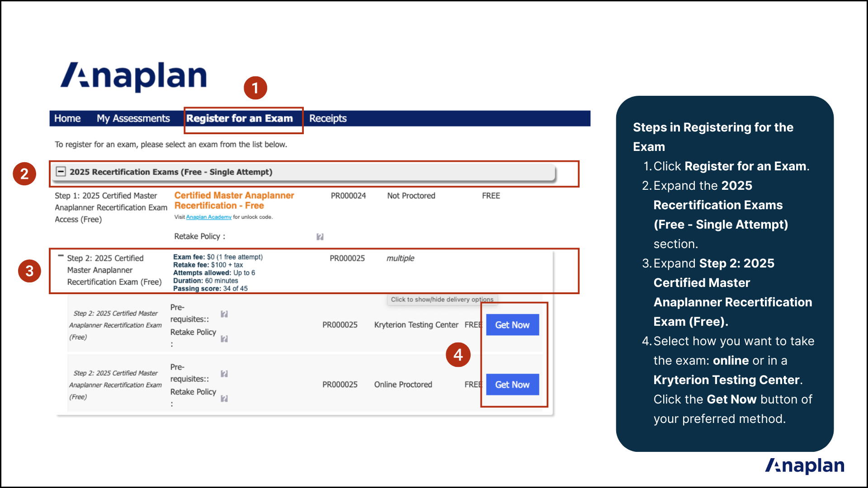
Task: Click the Anaplan logo at top left
Action: pos(134,77)
